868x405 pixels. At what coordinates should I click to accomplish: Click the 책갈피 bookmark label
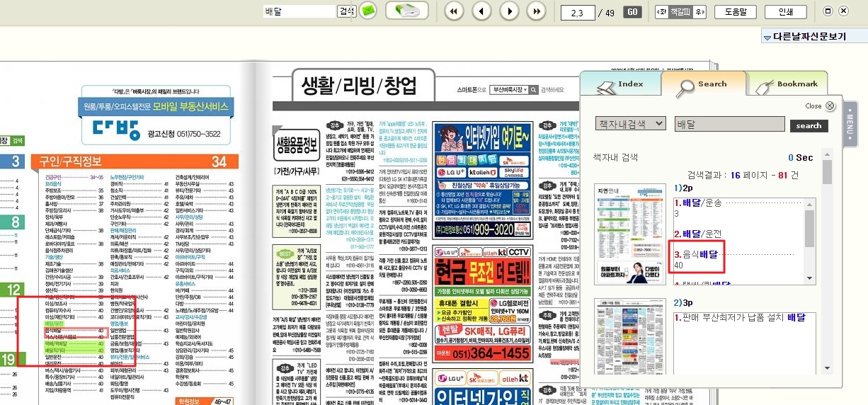(x=681, y=12)
